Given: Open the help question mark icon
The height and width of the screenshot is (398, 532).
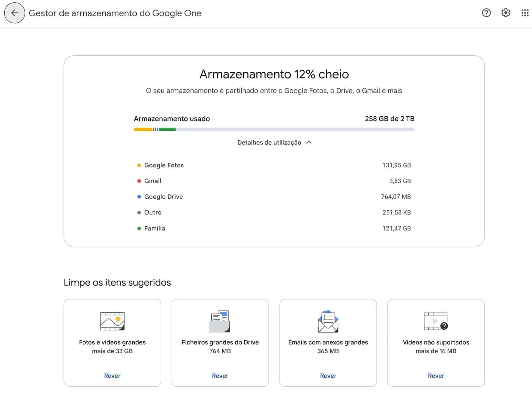Looking at the screenshot, I should click(486, 13).
